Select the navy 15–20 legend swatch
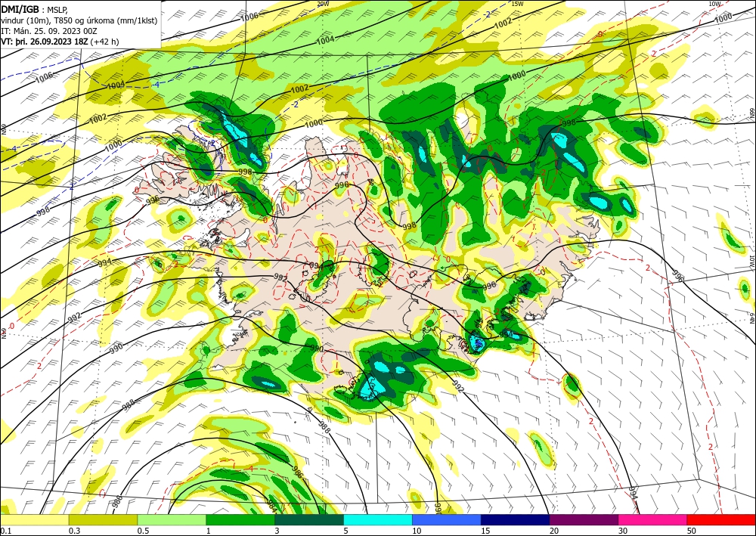This screenshot has width=756, height=536. (x=516, y=519)
